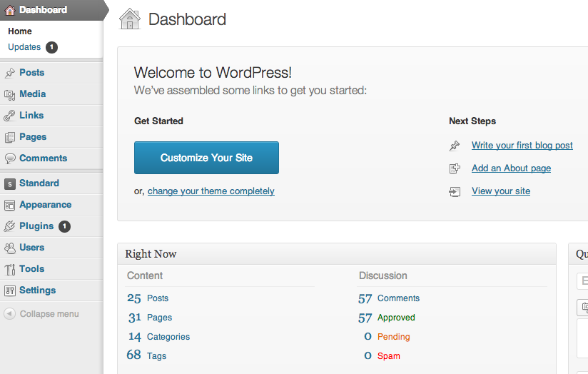
Task: Click the arrow icon next to View your site
Action: [x=455, y=192]
